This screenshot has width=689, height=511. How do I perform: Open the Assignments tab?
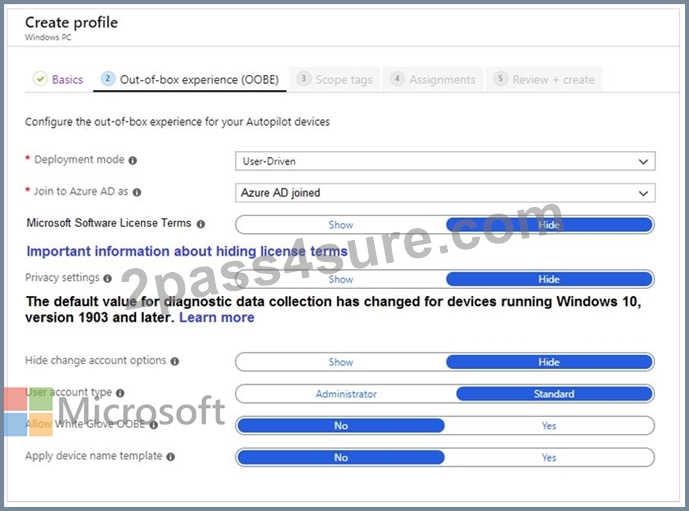(x=433, y=80)
